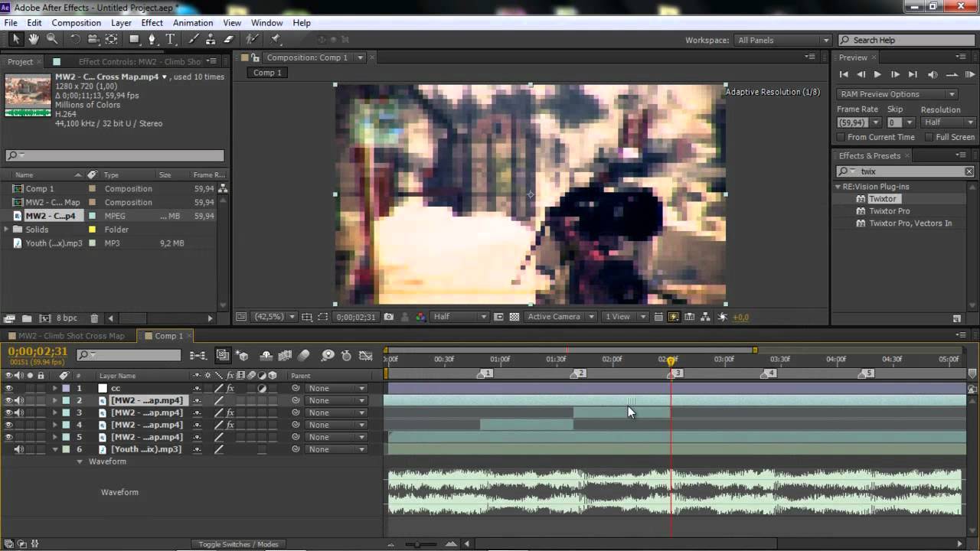
Task: Enable the From Current Time checkbox
Action: (841, 137)
